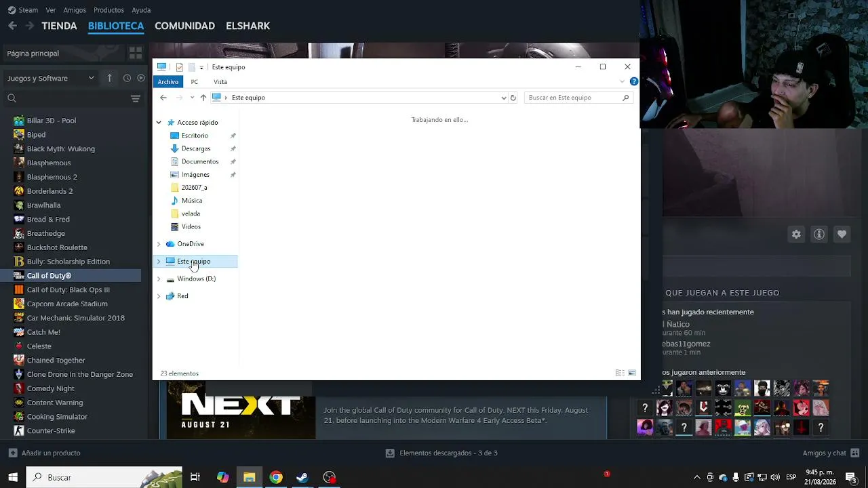868x488 pixels.
Task: Open the Vista ribbon tab in Explorer
Action: [220, 82]
